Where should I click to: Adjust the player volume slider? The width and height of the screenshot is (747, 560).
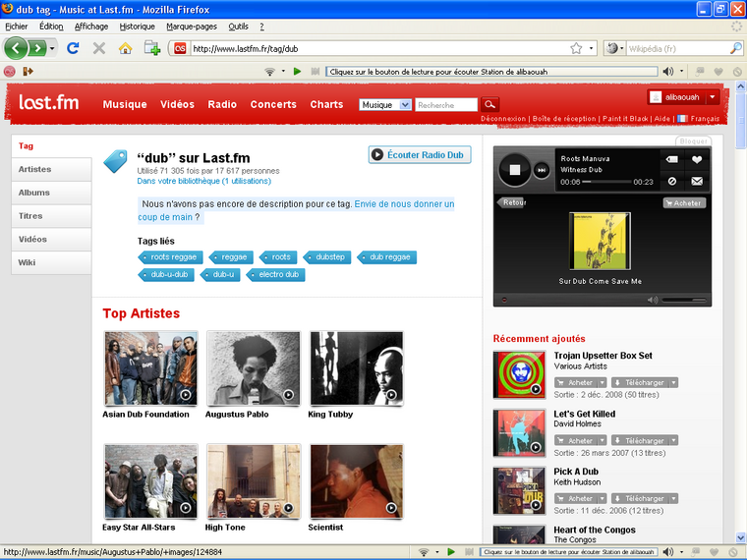coord(684,300)
